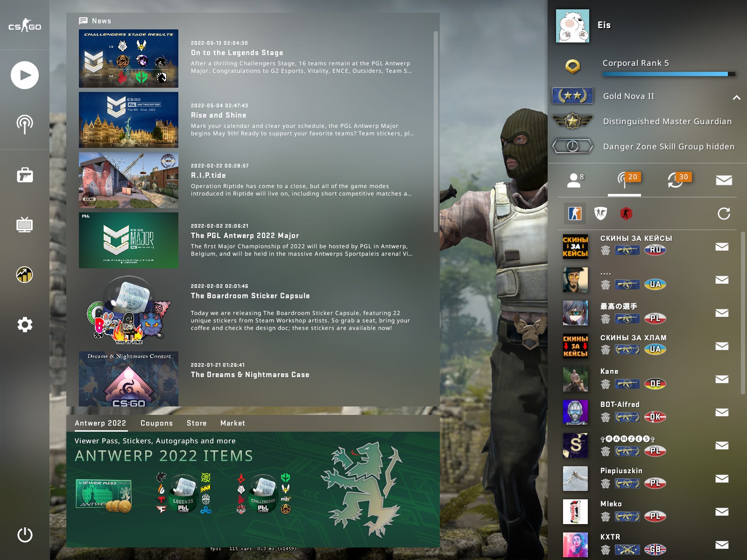The image size is (747, 560).
Task: Send invite to Piepiuszkin
Action: [x=722, y=478]
